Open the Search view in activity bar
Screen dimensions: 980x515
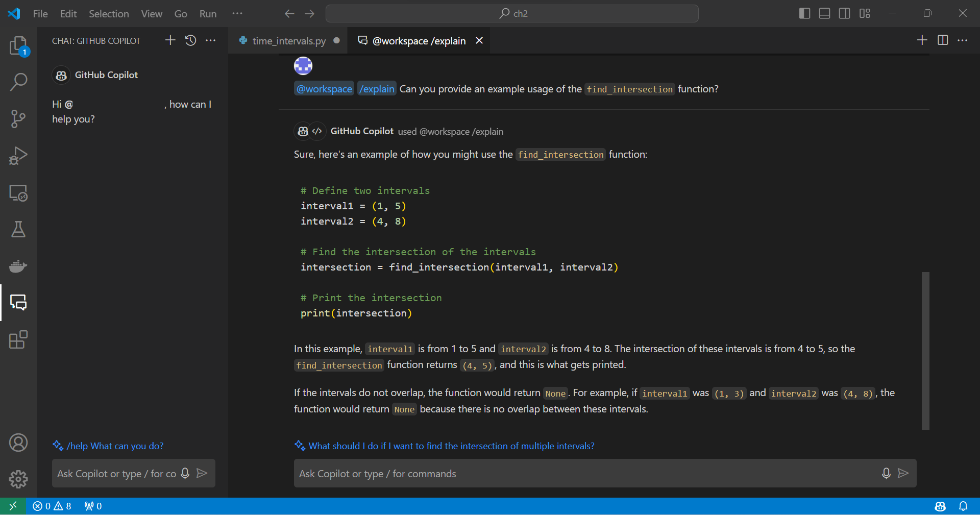[x=18, y=82]
